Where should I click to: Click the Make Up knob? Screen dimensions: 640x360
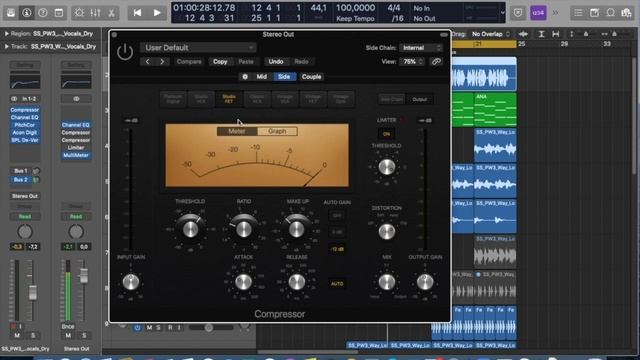[297, 229]
